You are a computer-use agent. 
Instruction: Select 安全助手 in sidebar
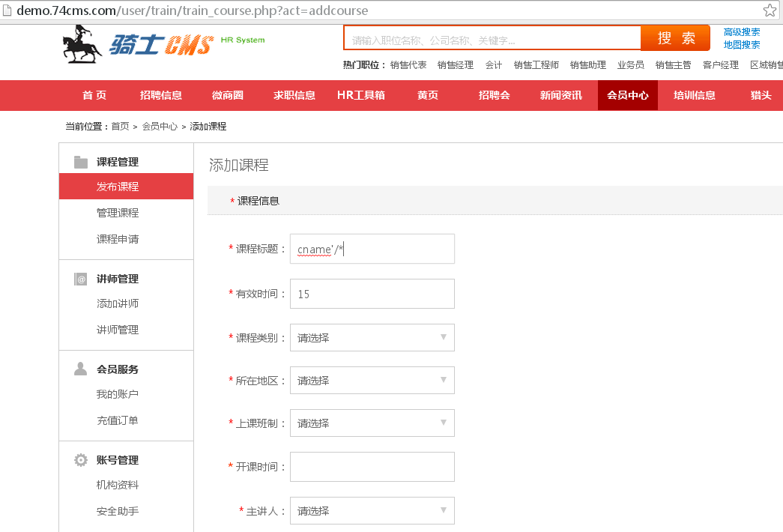pos(118,511)
